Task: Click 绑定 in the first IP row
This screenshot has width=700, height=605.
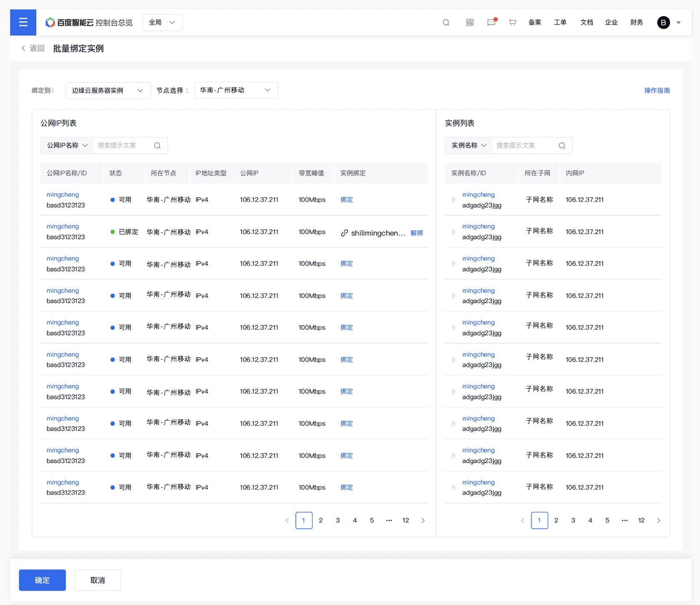Action: click(x=347, y=200)
